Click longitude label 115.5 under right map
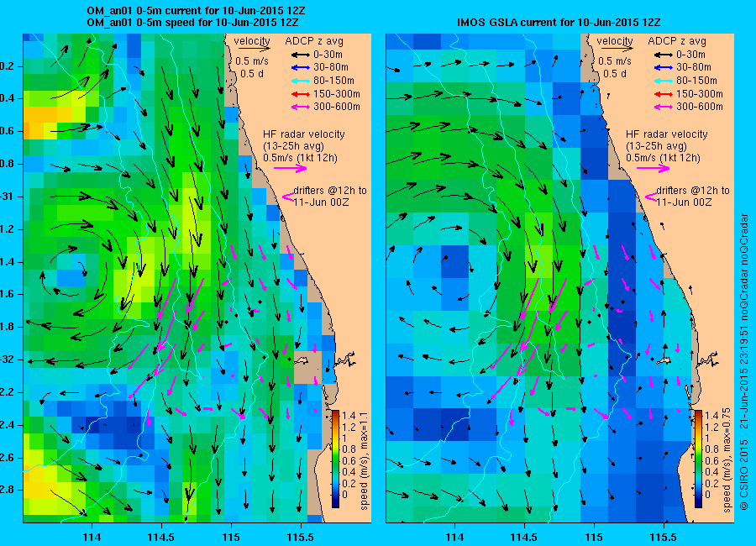 coord(664,537)
